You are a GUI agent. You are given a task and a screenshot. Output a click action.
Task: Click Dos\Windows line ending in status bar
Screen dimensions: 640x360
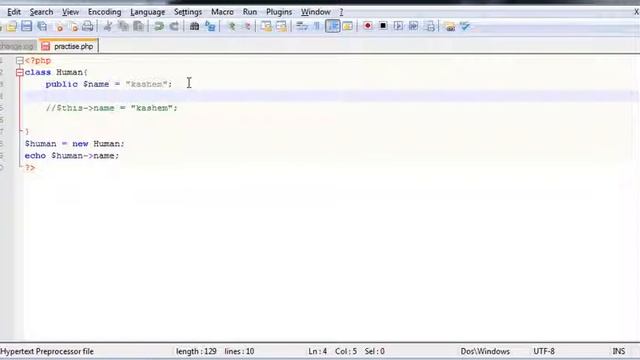(x=485, y=351)
